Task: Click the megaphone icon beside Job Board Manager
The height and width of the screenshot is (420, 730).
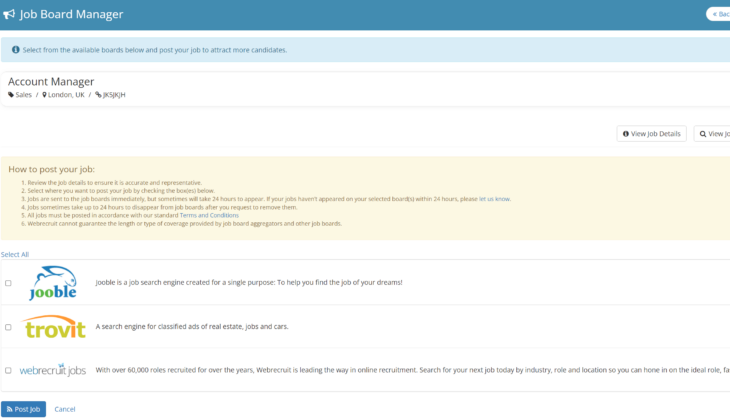Action: pyautogui.click(x=10, y=15)
